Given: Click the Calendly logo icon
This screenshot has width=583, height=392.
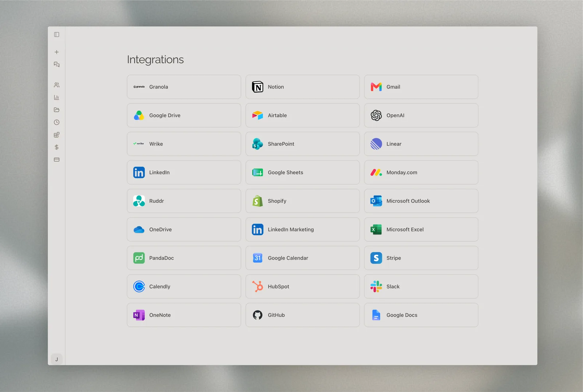Looking at the screenshot, I should coord(139,286).
